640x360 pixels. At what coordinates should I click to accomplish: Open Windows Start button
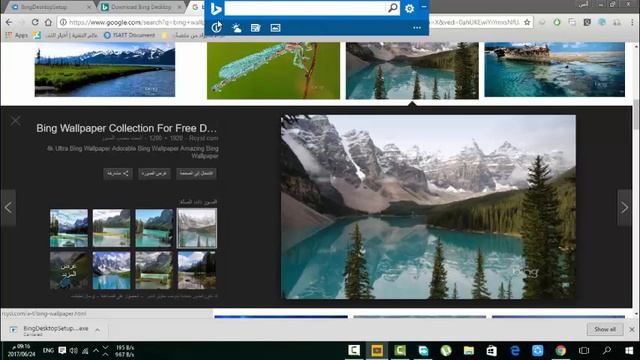pyautogui.click(x=629, y=351)
